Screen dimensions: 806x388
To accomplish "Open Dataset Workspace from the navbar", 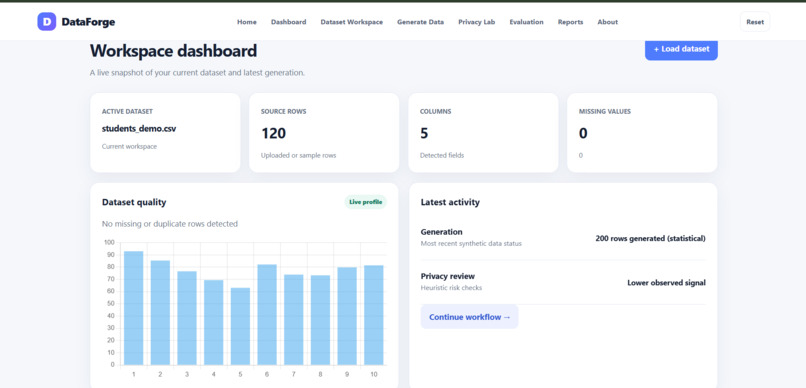I will pyautogui.click(x=352, y=22).
